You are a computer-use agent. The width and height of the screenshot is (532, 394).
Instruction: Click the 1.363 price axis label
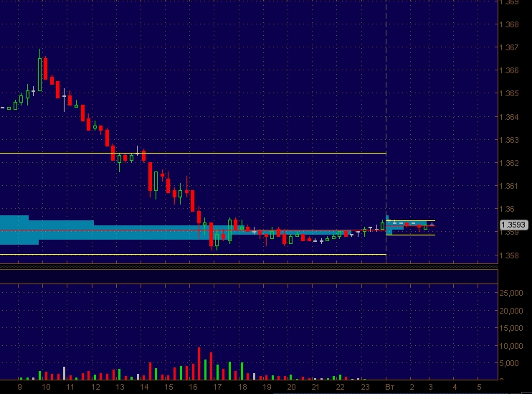coord(509,140)
